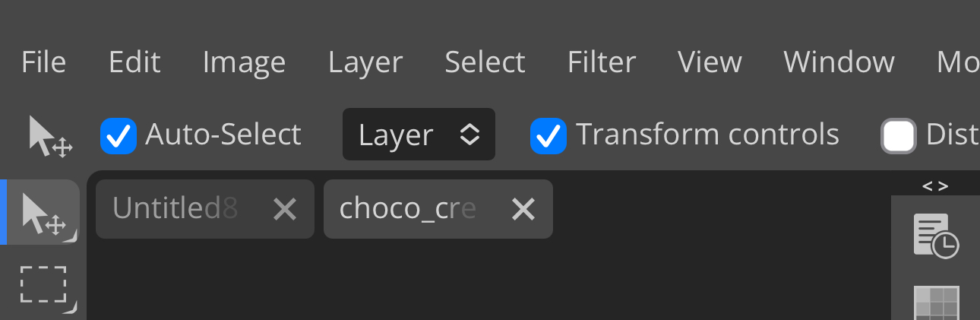
Task: Select the Move tool in the toolbar
Action: [x=44, y=213]
